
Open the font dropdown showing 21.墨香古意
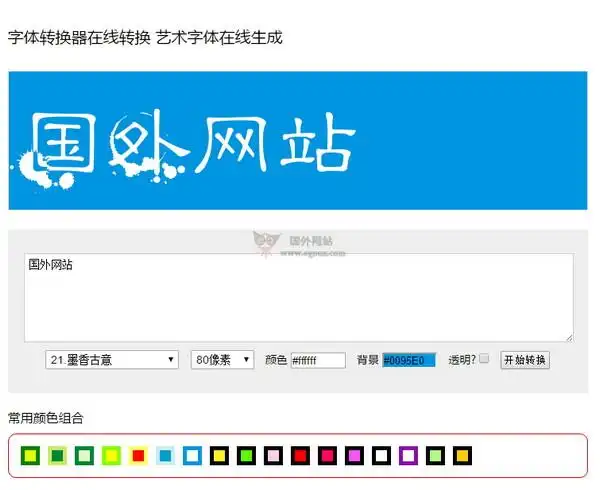[111, 360]
